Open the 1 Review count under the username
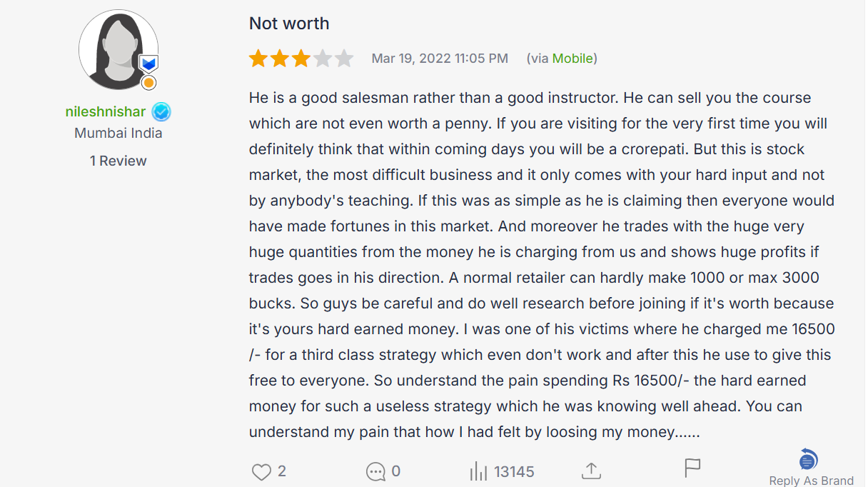Screen dimensions: 868x487 118,161
